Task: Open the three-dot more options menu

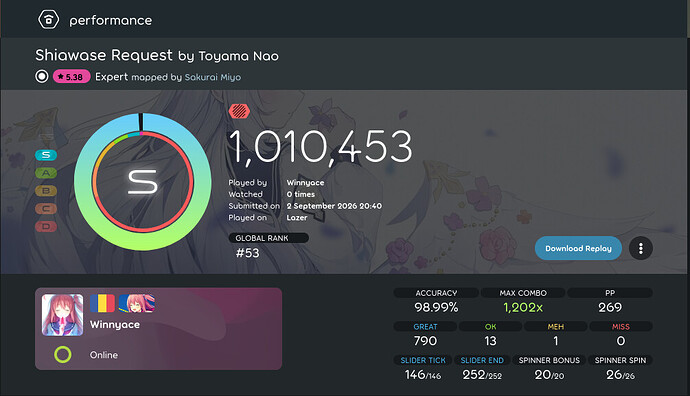Action: (641, 248)
